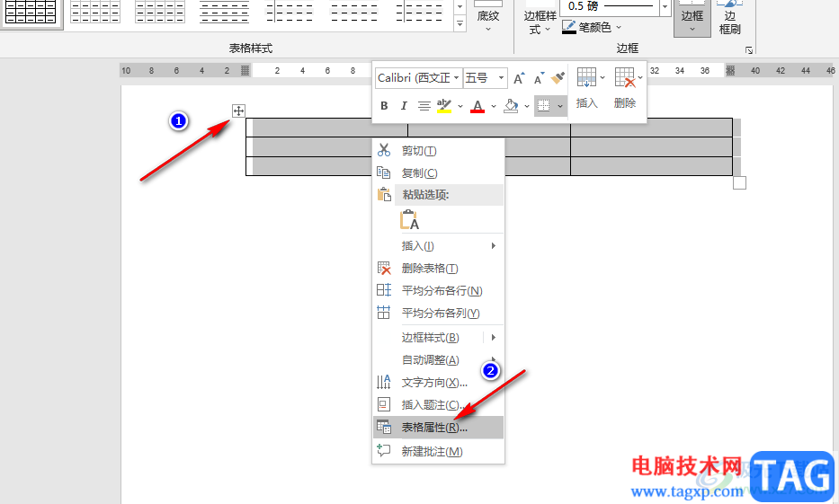Open the 0.5 磅 line weight dropdown
The image size is (839, 504).
[x=665, y=6]
